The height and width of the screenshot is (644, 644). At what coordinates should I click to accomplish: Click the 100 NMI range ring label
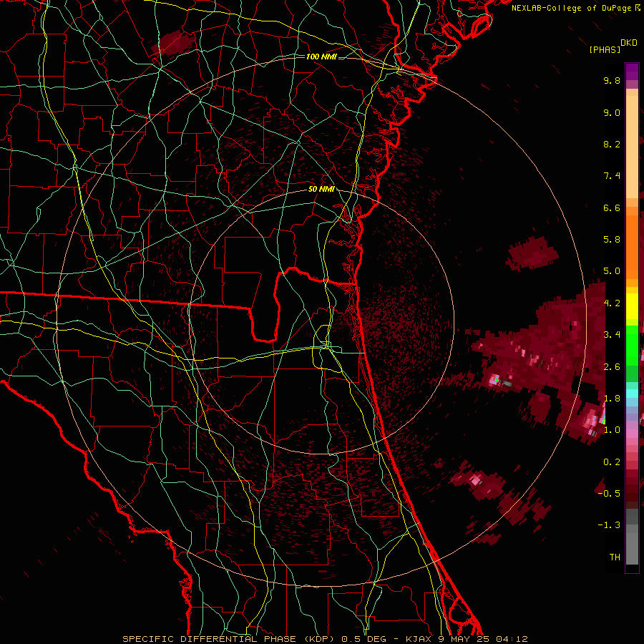point(321,57)
